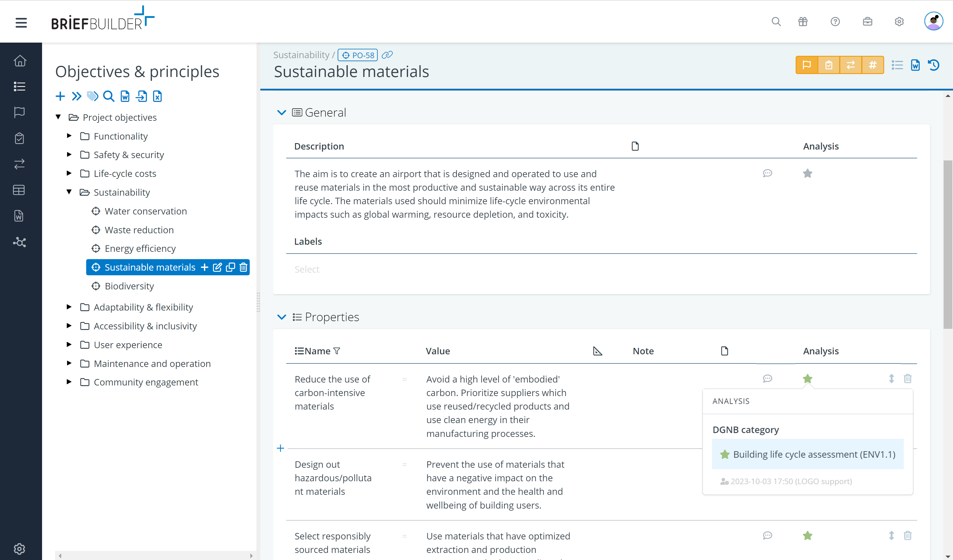Select the Water conservation objective
Image resolution: width=953 pixels, height=560 pixels.
pyautogui.click(x=145, y=211)
